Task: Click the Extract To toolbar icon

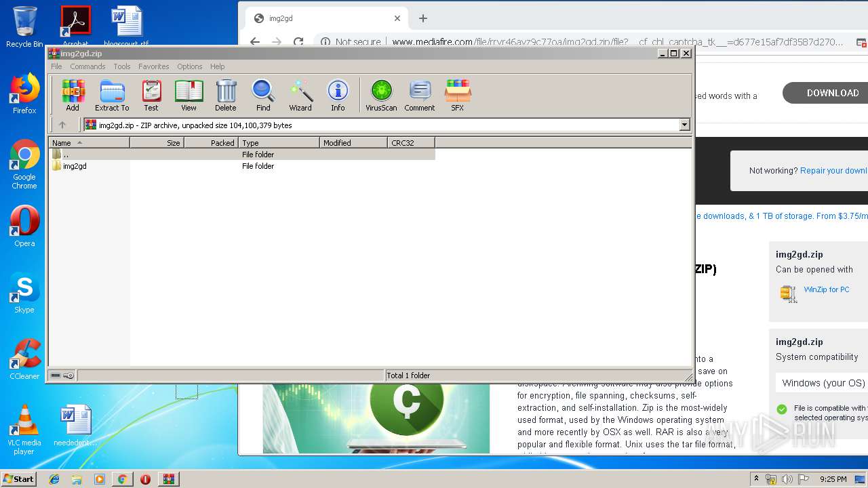Action: click(112, 96)
